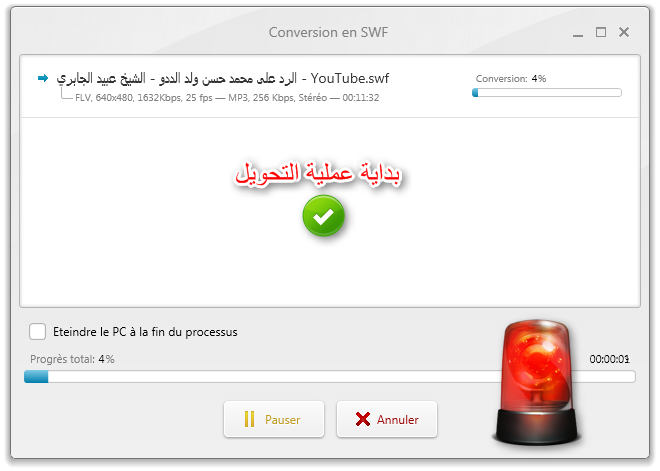Click the Progrès total progress bar
This screenshot has height=471, width=660.
pyautogui.click(x=330, y=377)
